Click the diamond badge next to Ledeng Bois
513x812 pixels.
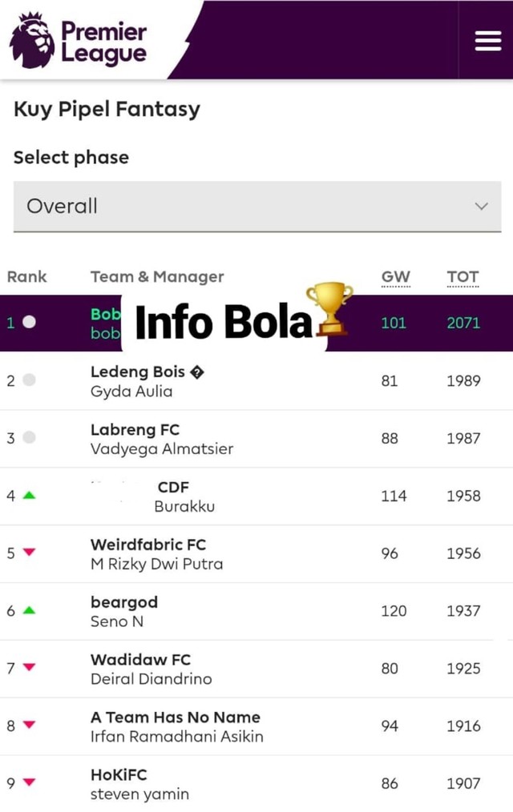197,372
